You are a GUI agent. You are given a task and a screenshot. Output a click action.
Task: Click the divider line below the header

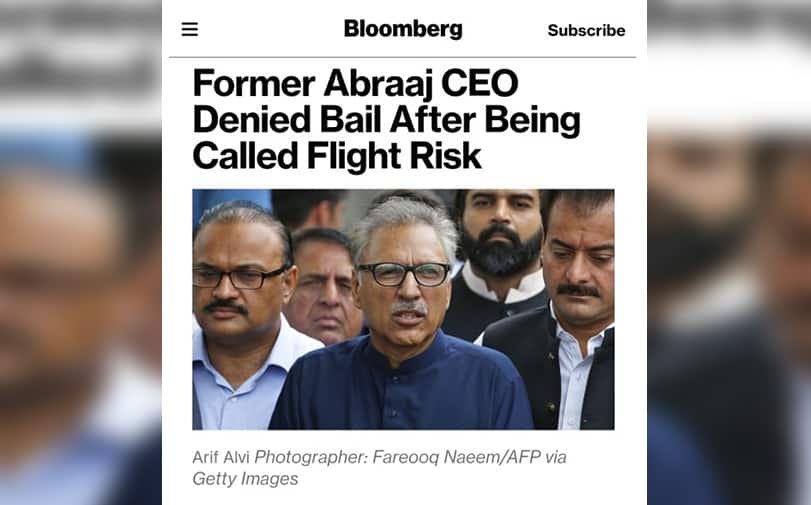point(404,57)
